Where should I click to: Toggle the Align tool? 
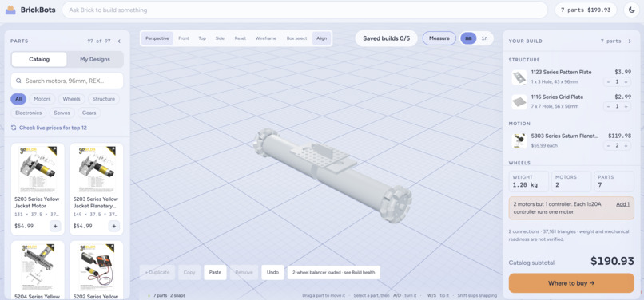[x=321, y=38]
